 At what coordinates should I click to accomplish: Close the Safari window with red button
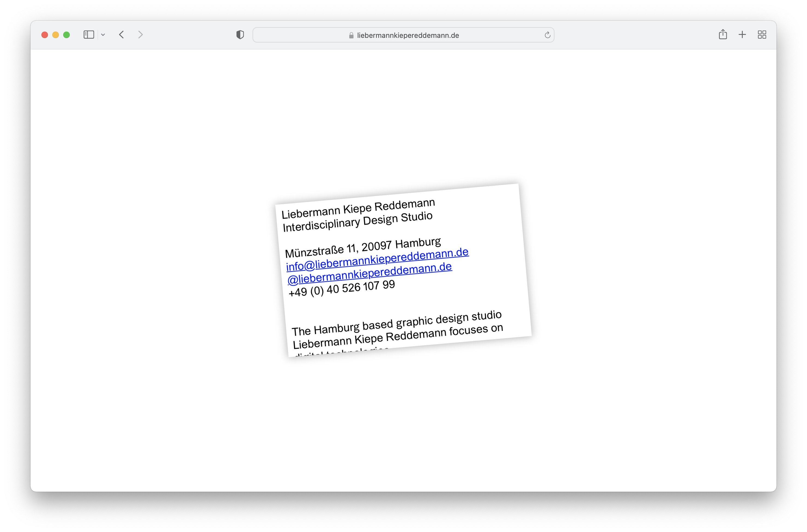click(x=44, y=35)
